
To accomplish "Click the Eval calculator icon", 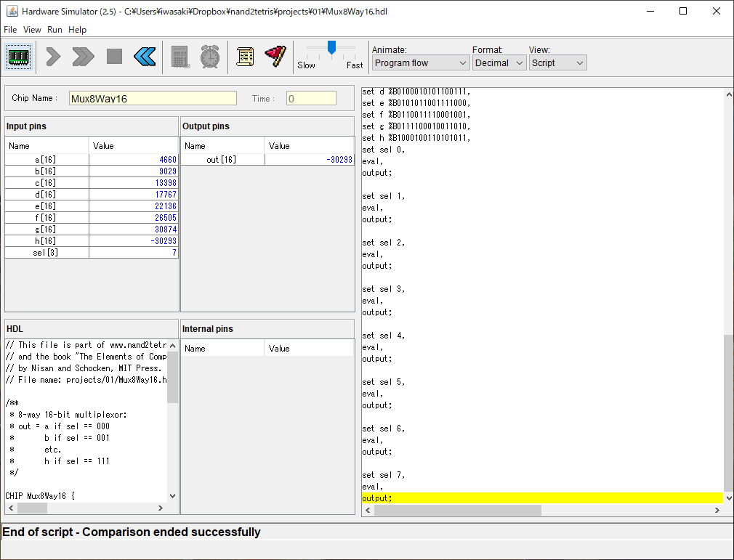I will click(180, 57).
